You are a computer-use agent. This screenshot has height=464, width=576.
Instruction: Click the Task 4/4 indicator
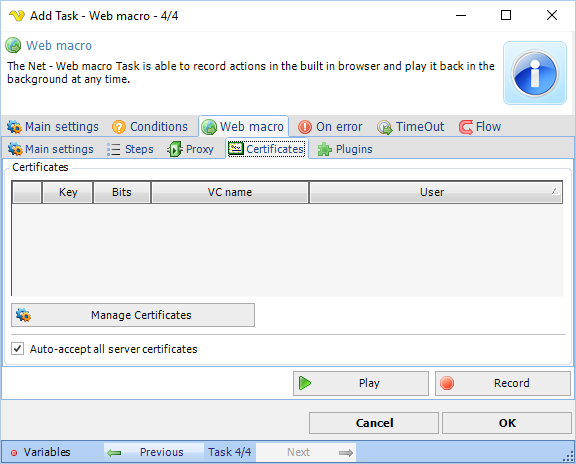click(x=230, y=452)
